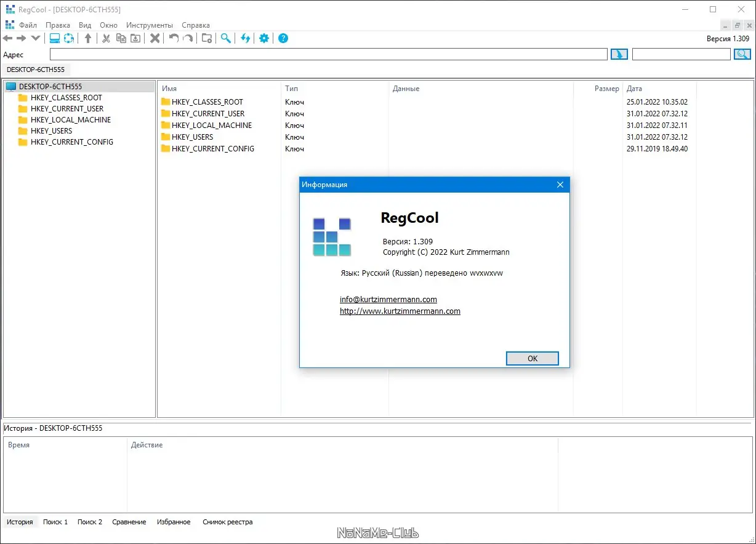Click date 29.11.2019 18.49.40 cell
Image resolution: width=756 pixels, height=544 pixels.
[x=657, y=149]
